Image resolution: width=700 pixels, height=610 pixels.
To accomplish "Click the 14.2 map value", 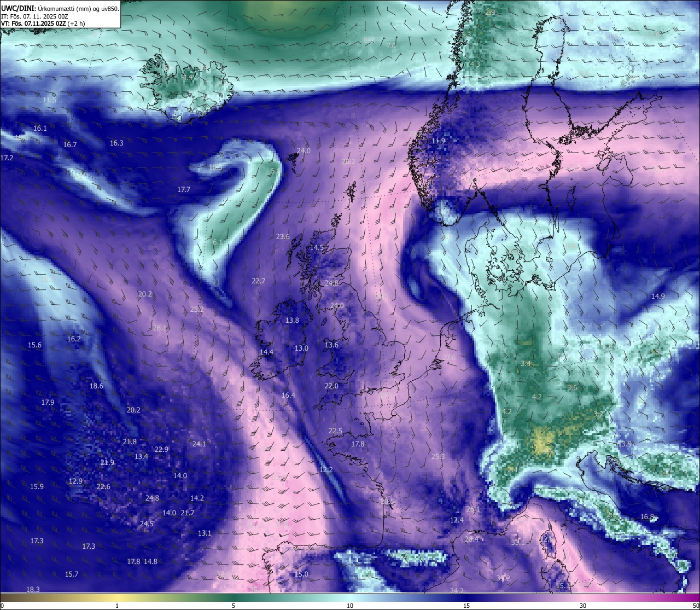I will 197,498.
